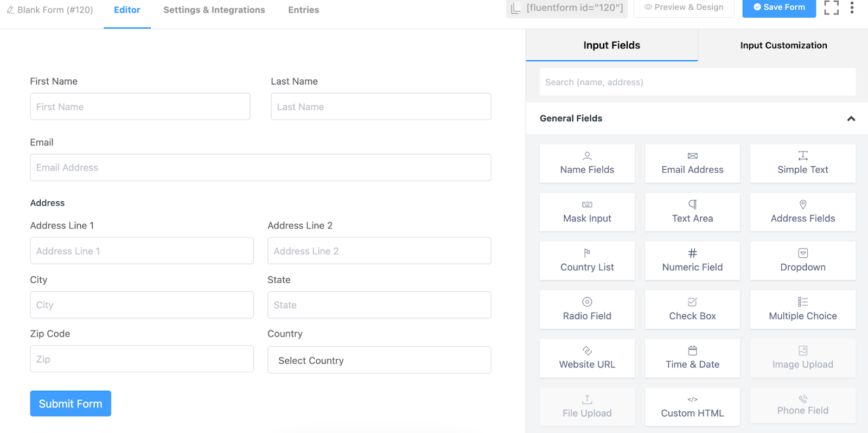The image size is (868, 433).
Task: Focus the field search box
Action: coord(697,82)
